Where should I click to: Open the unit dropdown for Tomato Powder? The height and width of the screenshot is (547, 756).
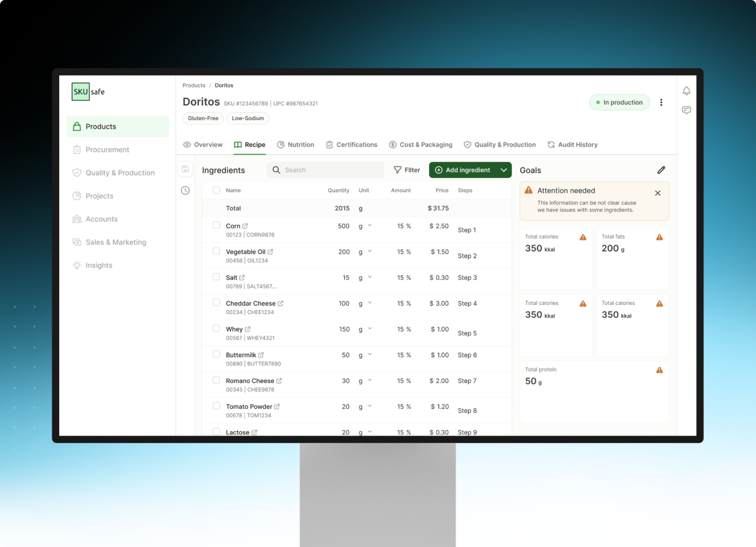(370, 406)
